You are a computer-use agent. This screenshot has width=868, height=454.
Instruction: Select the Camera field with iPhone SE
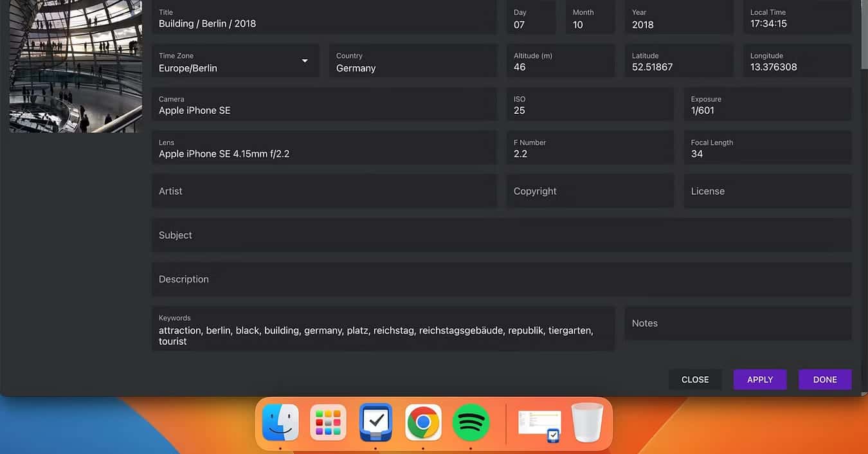point(324,105)
